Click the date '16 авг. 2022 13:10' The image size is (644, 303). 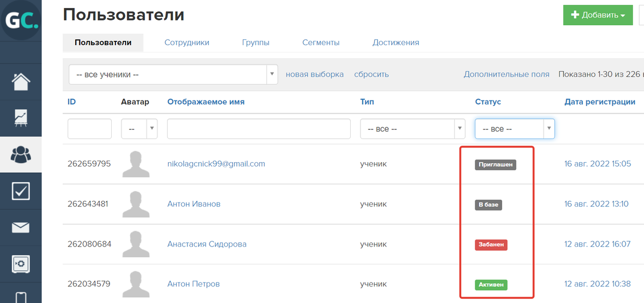pos(596,204)
